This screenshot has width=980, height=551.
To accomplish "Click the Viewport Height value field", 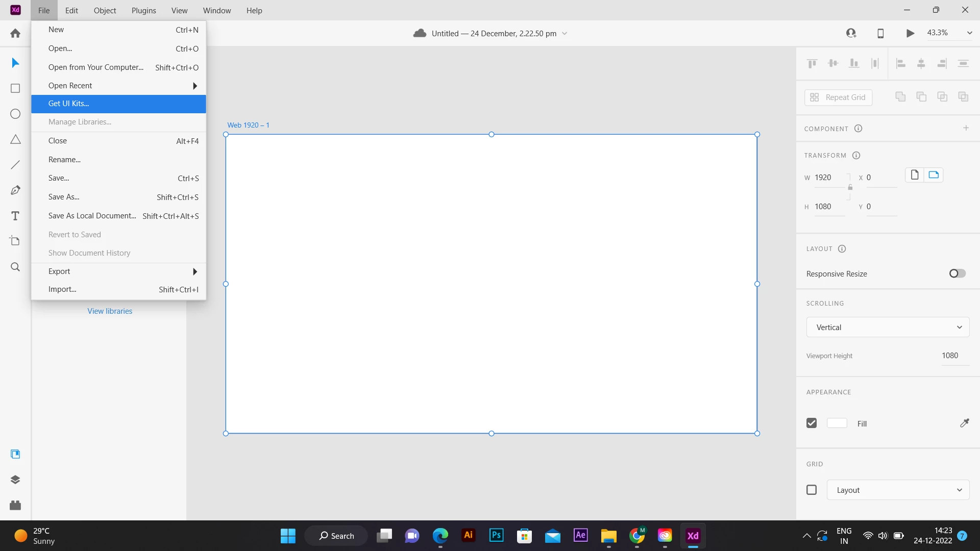I will point(950,356).
